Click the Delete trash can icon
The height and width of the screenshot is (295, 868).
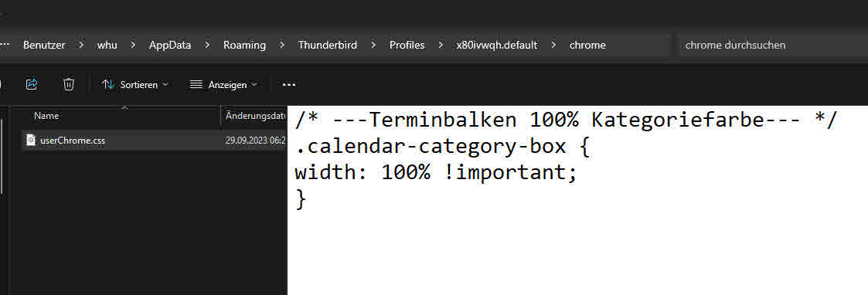[69, 84]
